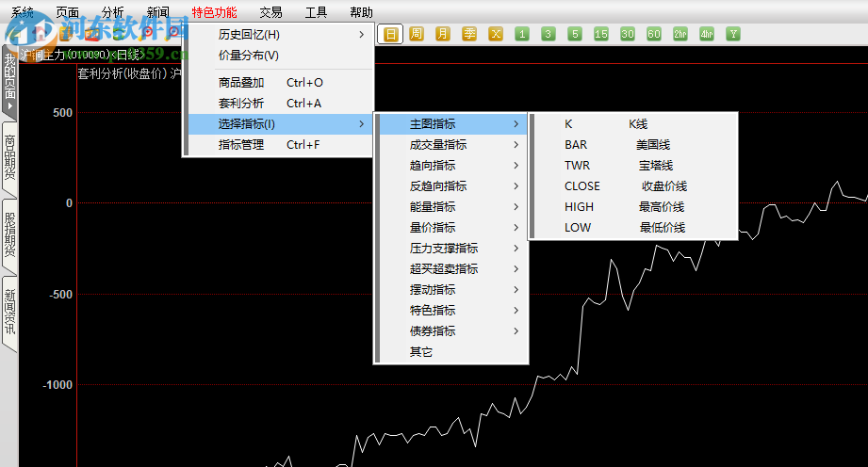This screenshot has width=868, height=467.
Task: Switch to 60-minute period button
Action: point(654,34)
